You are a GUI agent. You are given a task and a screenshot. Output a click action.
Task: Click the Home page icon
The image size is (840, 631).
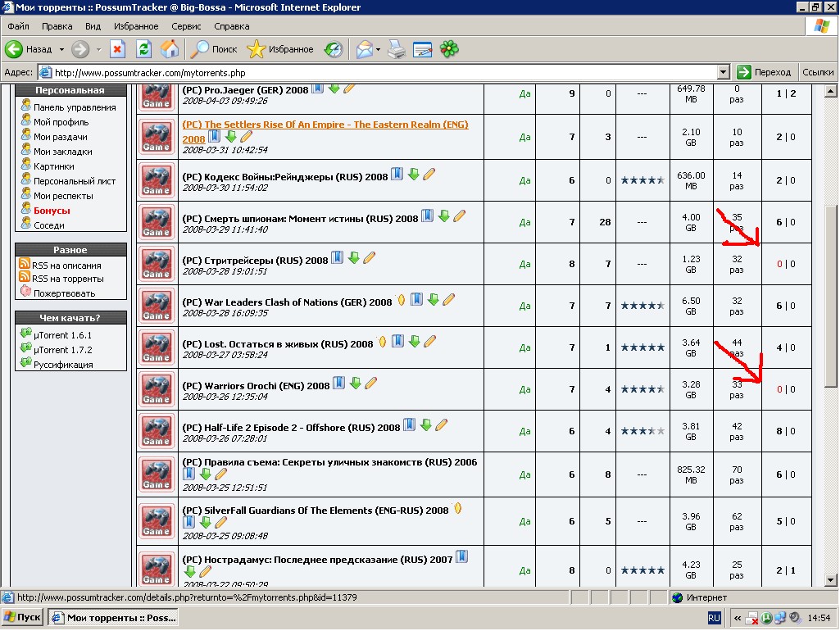click(x=170, y=49)
